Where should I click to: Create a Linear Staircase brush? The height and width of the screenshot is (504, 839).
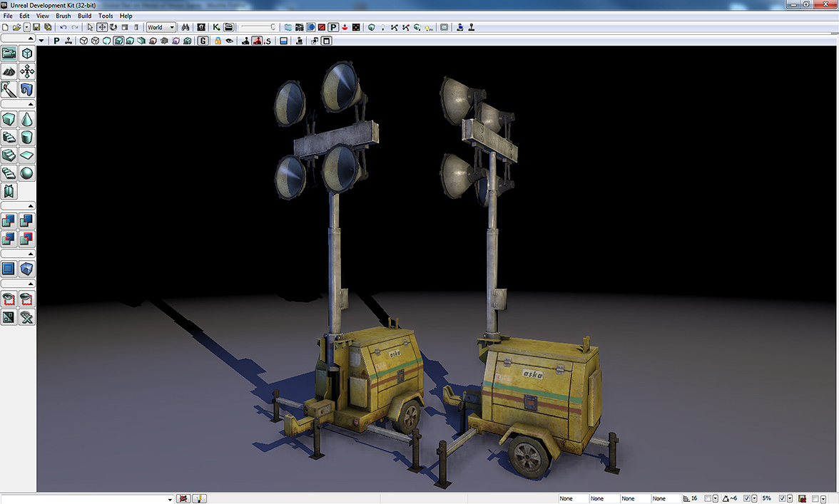click(9, 155)
